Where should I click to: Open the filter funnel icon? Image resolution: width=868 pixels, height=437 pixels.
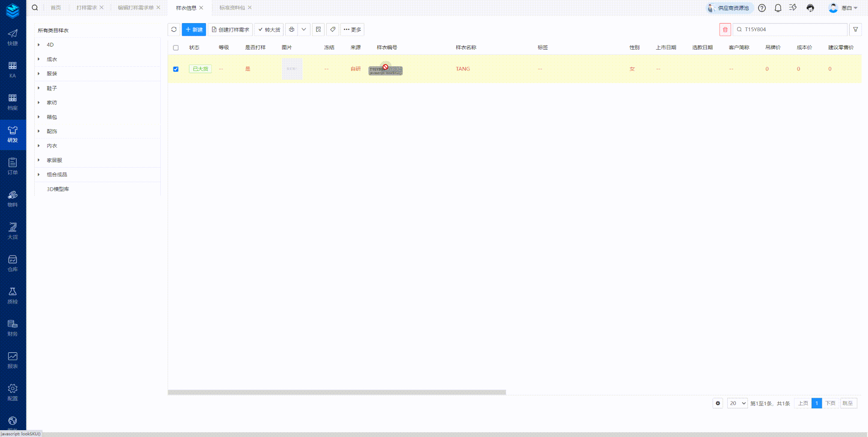pos(855,30)
